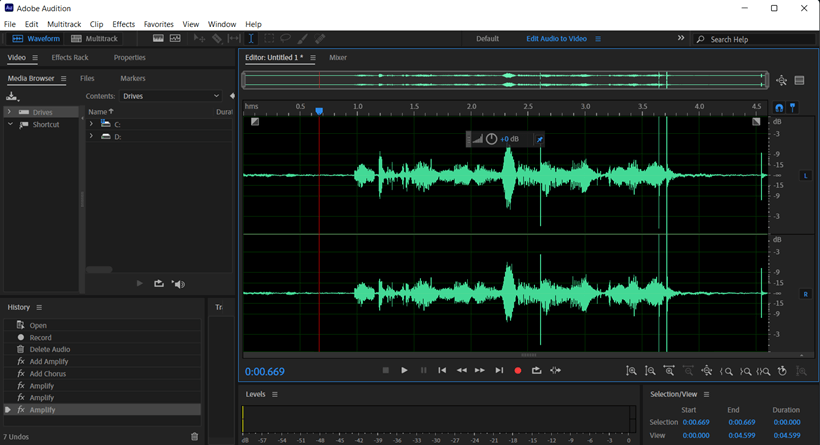
Task: Click the fade in handle
Action: coord(255,122)
